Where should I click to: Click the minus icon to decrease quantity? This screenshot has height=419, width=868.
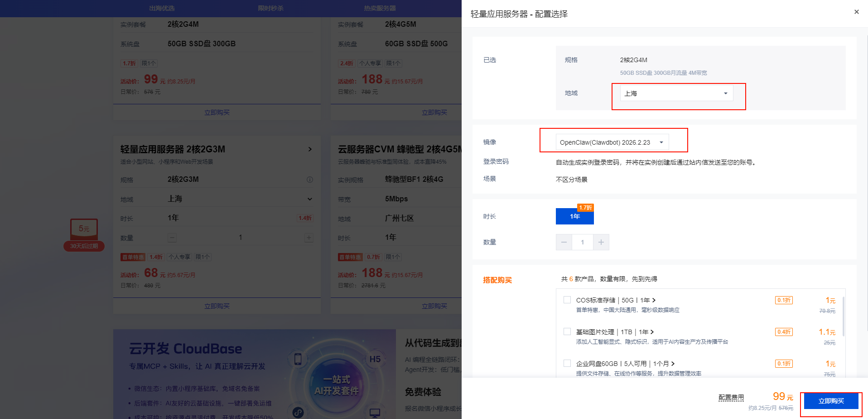tap(564, 242)
